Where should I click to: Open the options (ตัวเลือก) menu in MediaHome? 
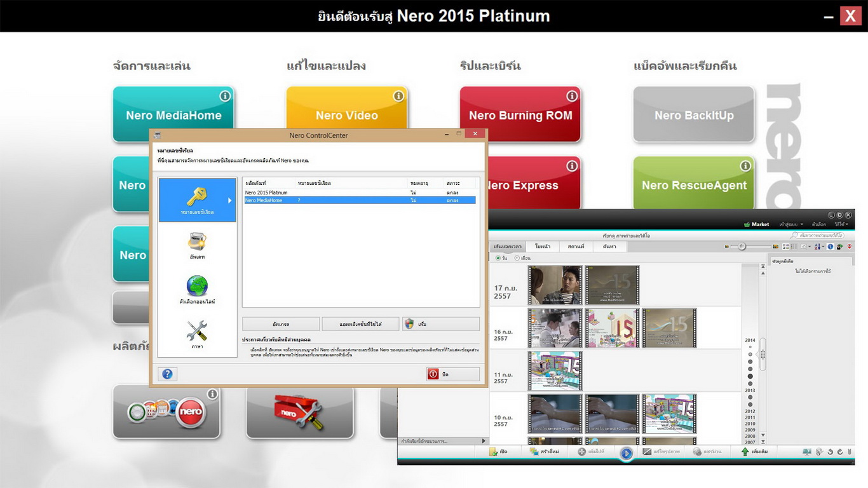[x=819, y=224]
